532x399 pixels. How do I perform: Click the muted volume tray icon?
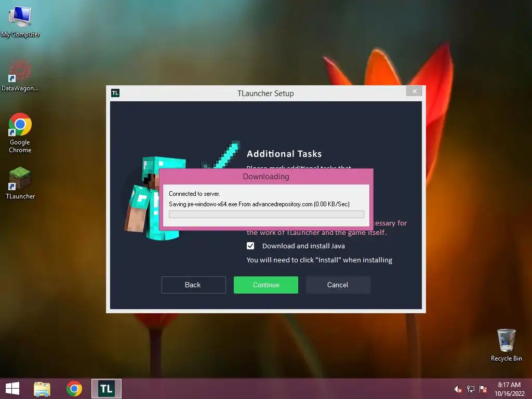[x=458, y=389]
